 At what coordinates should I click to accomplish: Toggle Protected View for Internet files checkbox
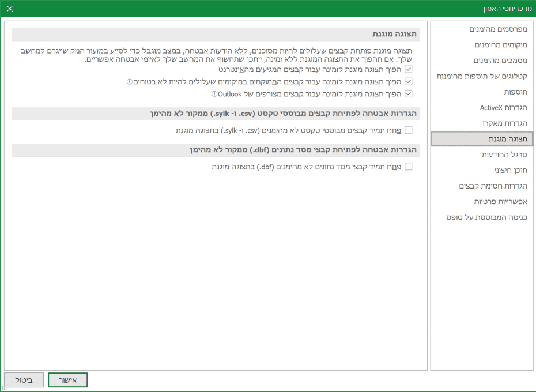(409, 69)
